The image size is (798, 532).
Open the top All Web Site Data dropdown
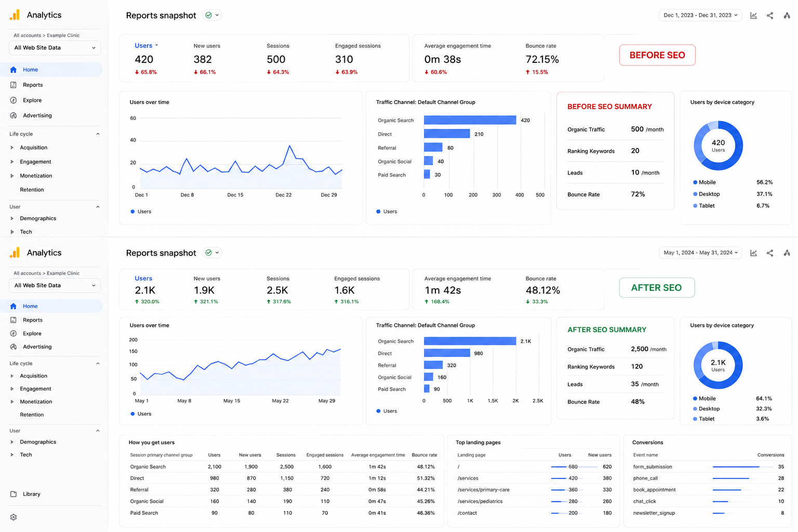[55, 48]
